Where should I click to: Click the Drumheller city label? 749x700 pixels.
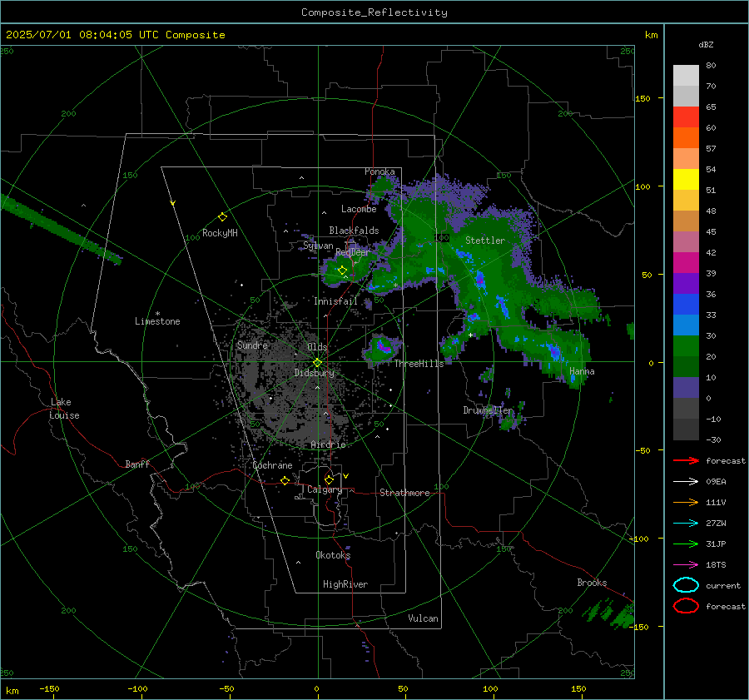[x=488, y=410]
